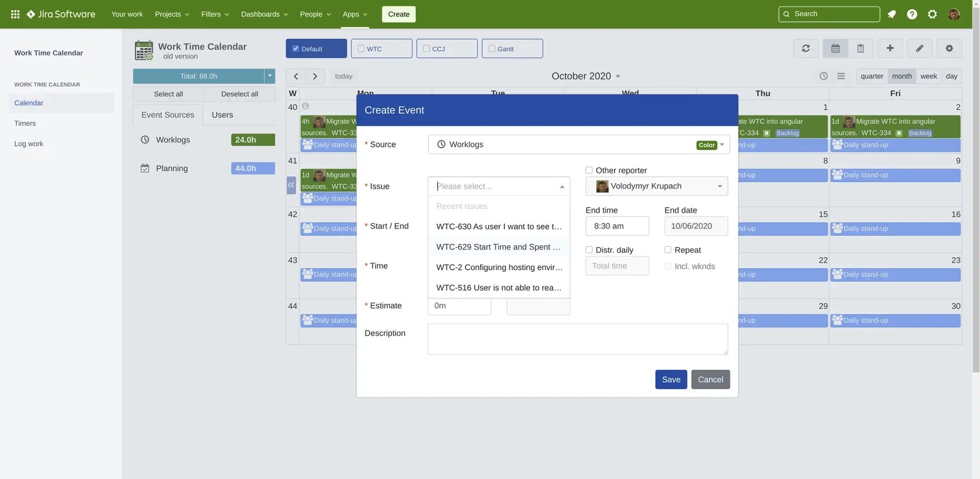Check the Other reporter option
The height and width of the screenshot is (479, 980).
pos(589,170)
